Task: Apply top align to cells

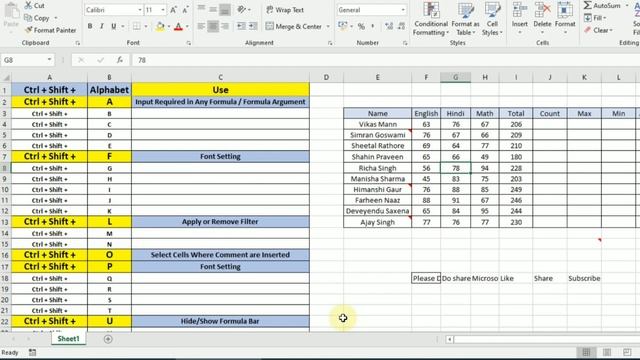Action: point(201,9)
